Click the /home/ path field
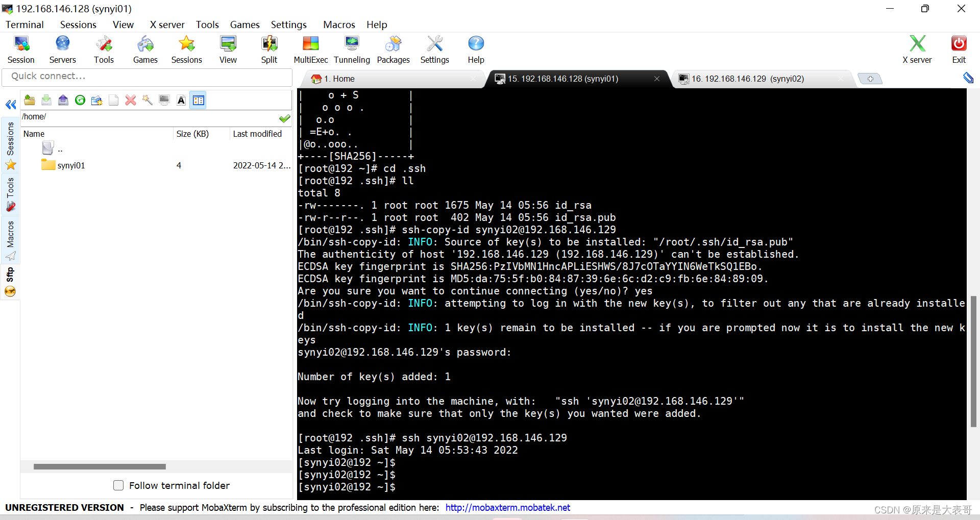This screenshot has width=980, height=520. tap(148, 117)
